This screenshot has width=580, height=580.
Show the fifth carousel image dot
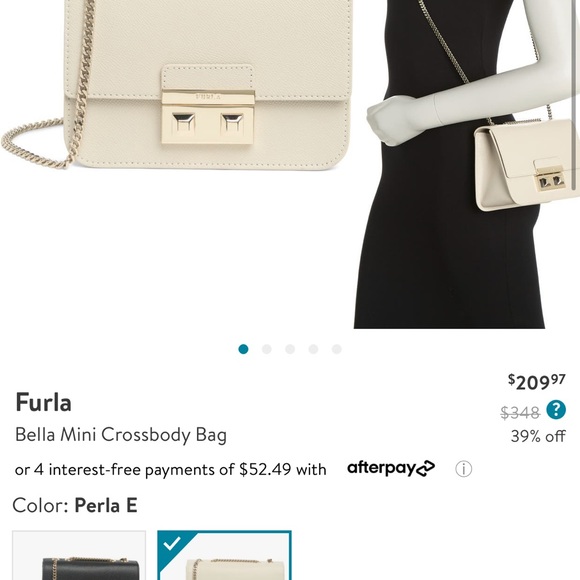click(337, 349)
